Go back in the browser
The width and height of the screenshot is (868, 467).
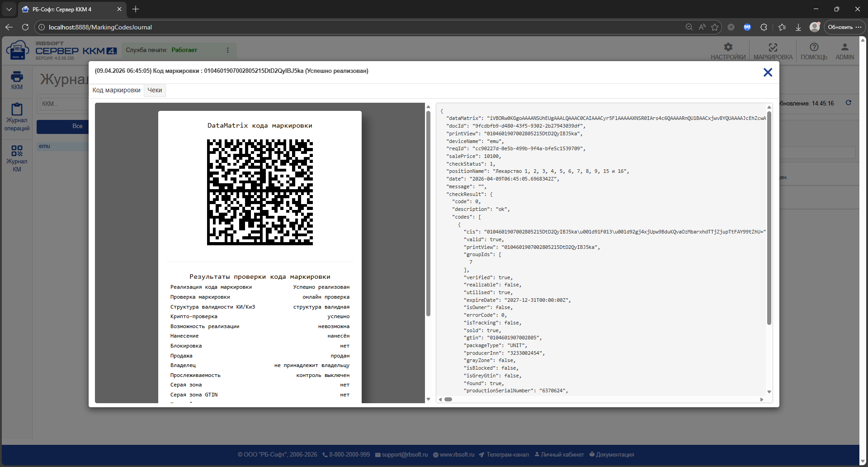click(x=9, y=27)
